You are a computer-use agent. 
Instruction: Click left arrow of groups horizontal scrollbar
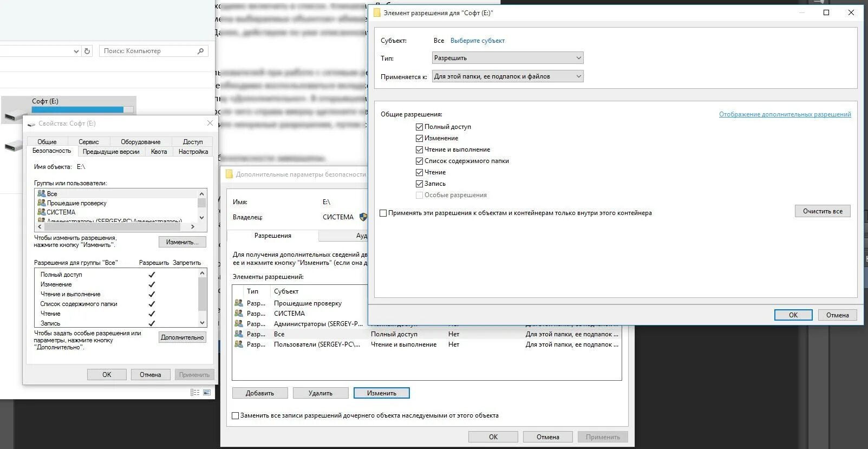pyautogui.click(x=40, y=226)
